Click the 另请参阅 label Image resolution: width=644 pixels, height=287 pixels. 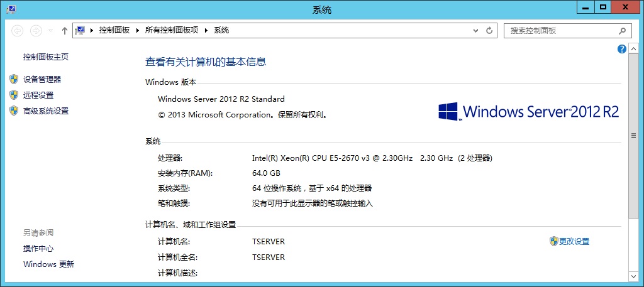(x=38, y=233)
